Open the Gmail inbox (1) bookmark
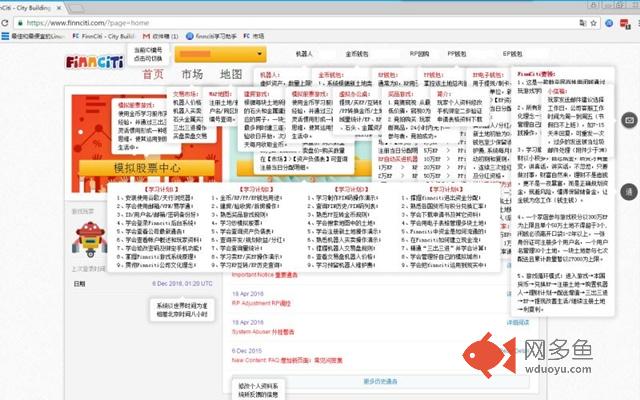640x400 pixels. (x=160, y=36)
